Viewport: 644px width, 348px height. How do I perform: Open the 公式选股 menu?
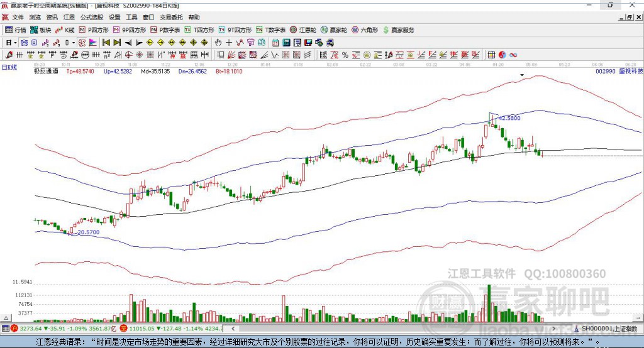coord(92,17)
